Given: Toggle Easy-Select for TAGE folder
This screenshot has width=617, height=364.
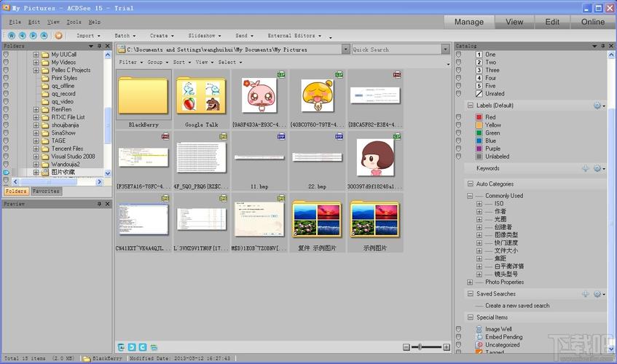Looking at the screenshot, I should coord(6,141).
